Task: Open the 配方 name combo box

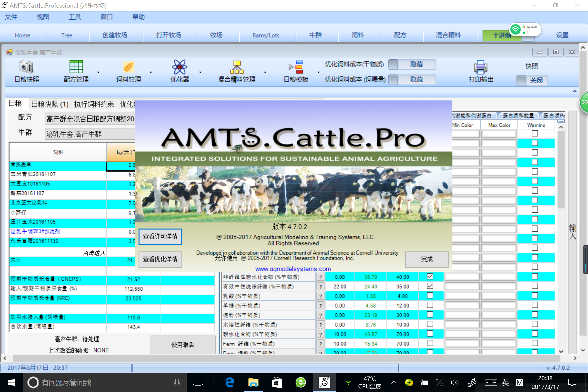Action: (90, 119)
